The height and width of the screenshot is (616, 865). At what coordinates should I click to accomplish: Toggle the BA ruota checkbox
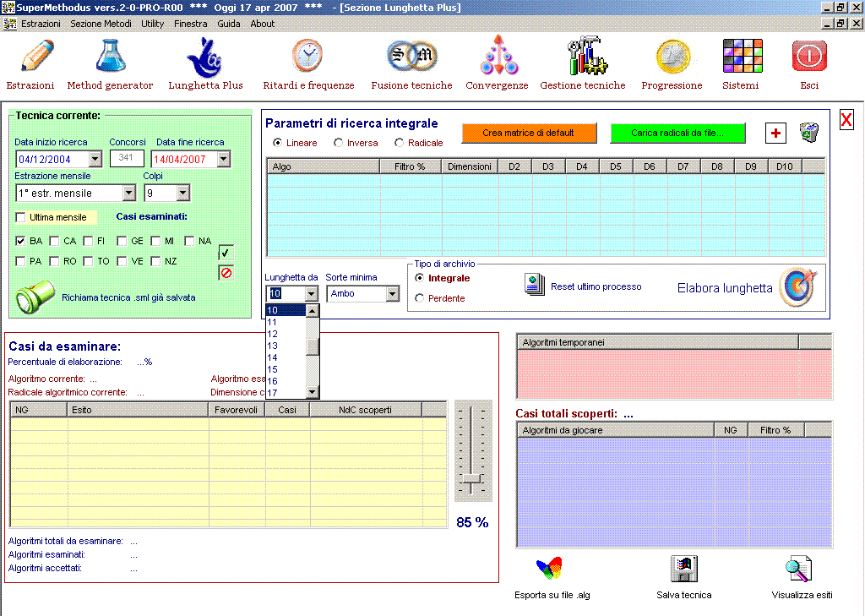(20, 241)
